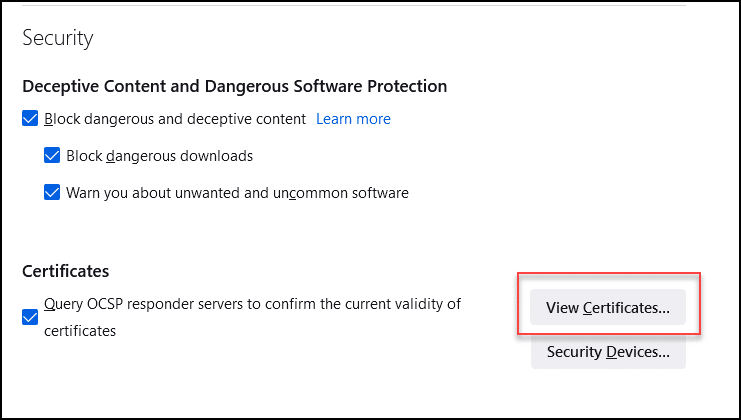
Task: Click the View Certificates button
Action: pos(608,307)
